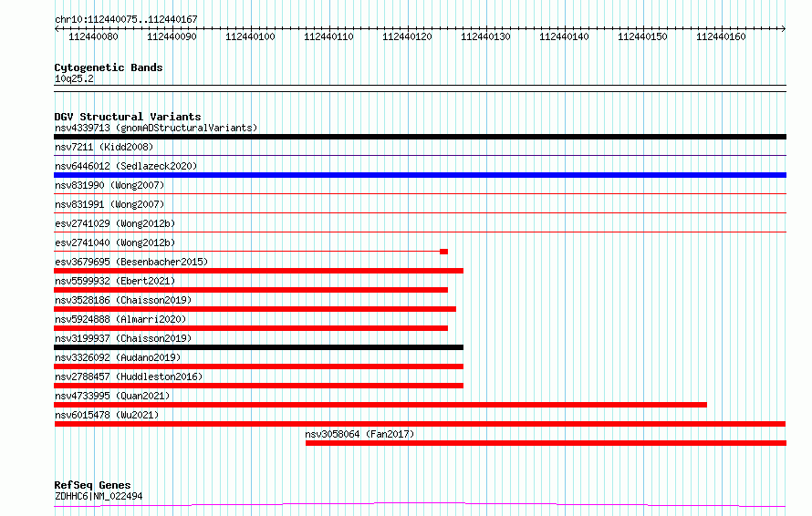Click the nsv4733995 (Quan2021) label
The image size is (812, 516).
pyautogui.click(x=112, y=396)
